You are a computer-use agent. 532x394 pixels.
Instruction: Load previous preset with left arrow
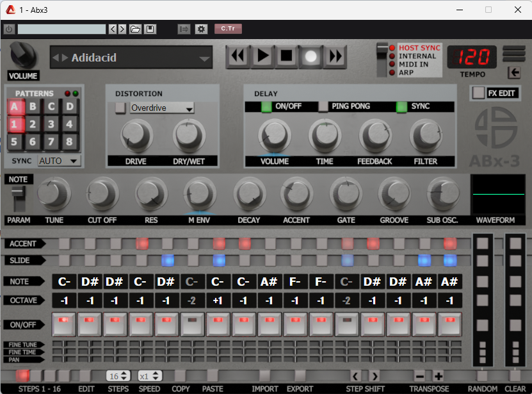pyautogui.click(x=113, y=29)
